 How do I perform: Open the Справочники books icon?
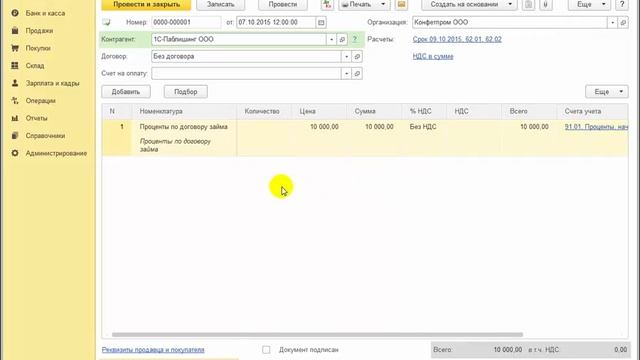(x=15, y=136)
